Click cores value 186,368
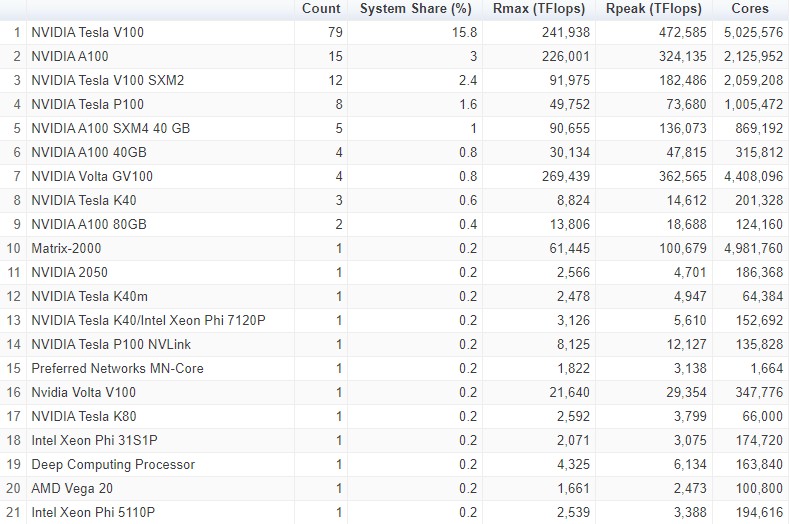 [x=759, y=273]
